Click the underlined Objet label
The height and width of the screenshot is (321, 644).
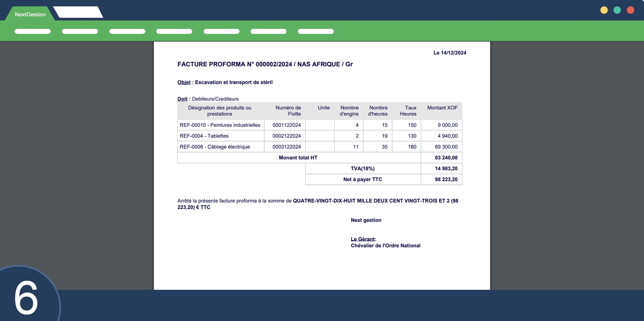[x=184, y=83]
